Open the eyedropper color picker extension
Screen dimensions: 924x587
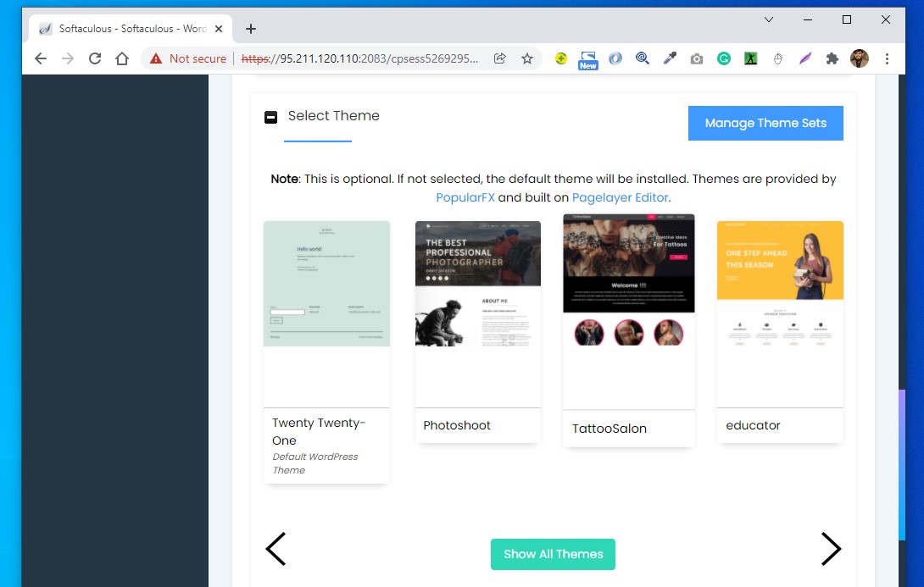pyautogui.click(x=669, y=58)
